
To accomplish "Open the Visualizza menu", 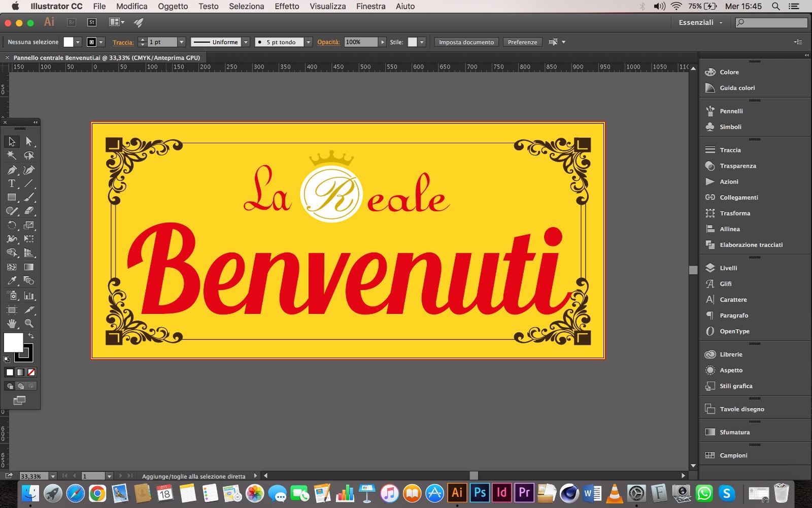I will point(328,6).
